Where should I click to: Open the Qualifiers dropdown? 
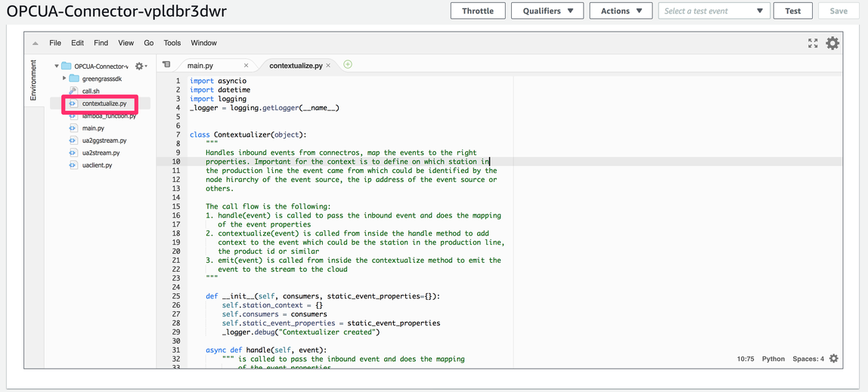[x=547, y=11]
